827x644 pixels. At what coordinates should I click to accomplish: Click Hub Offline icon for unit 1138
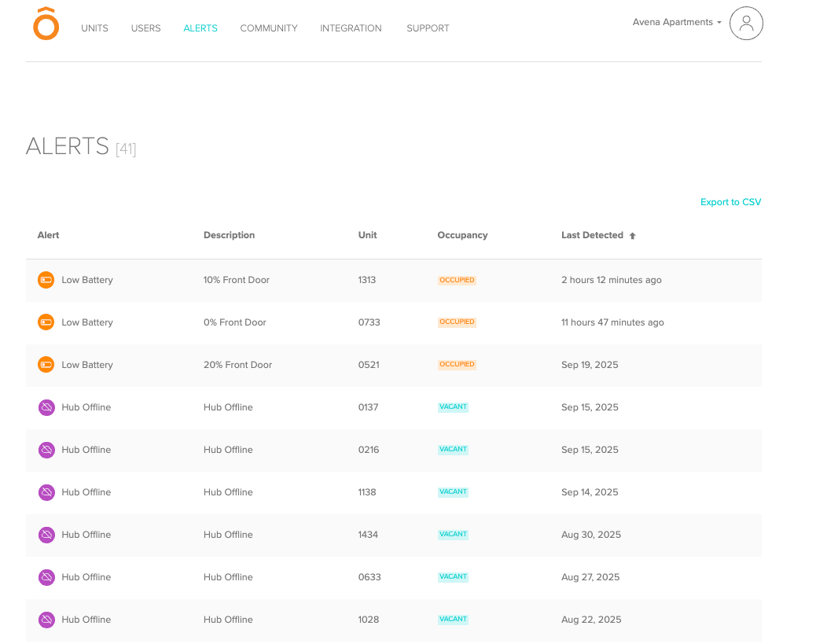click(46, 492)
